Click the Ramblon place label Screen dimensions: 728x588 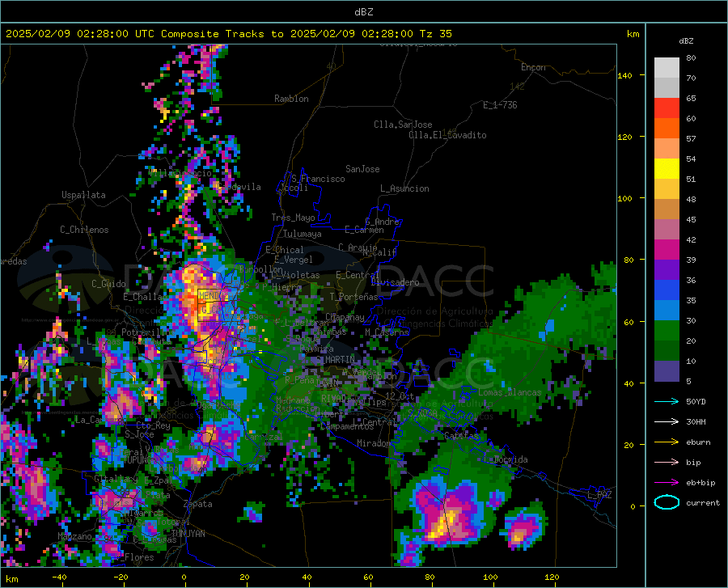(x=291, y=99)
